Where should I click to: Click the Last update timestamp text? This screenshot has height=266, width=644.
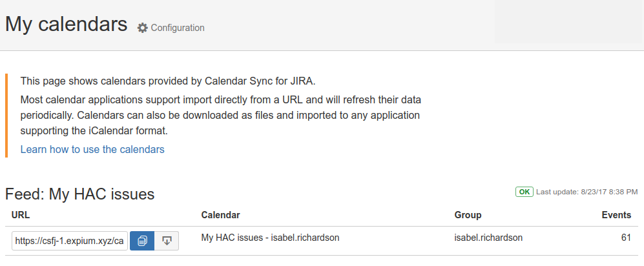point(587,192)
